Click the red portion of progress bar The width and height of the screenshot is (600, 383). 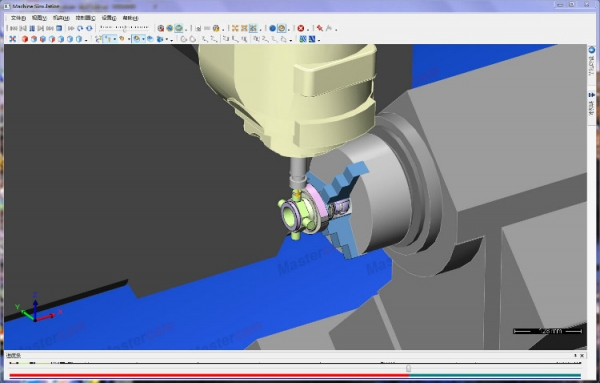(209, 375)
